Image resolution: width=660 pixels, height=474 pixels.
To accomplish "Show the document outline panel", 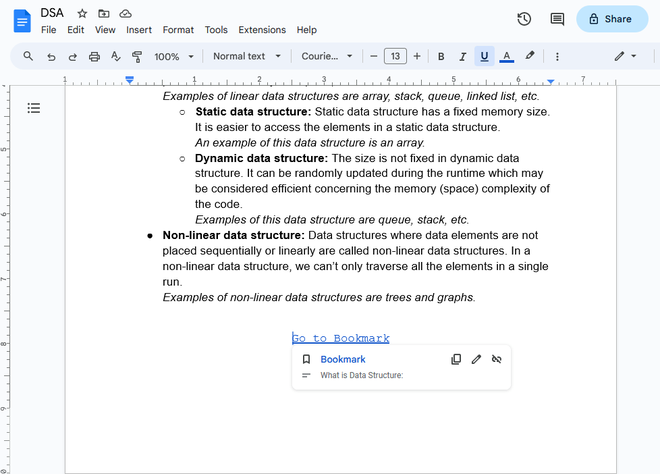I will pyautogui.click(x=34, y=108).
